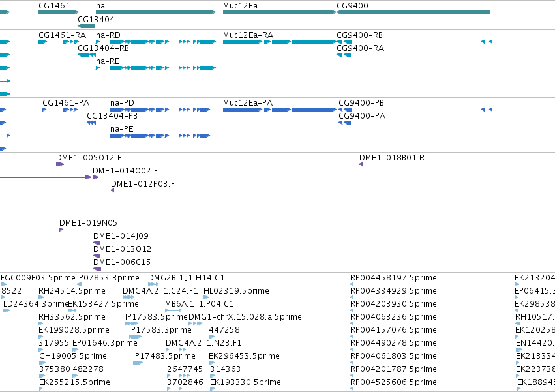This screenshot has width=555, height=392.
Task: Click the RP004063236.5prime label text
Action: [393, 317]
